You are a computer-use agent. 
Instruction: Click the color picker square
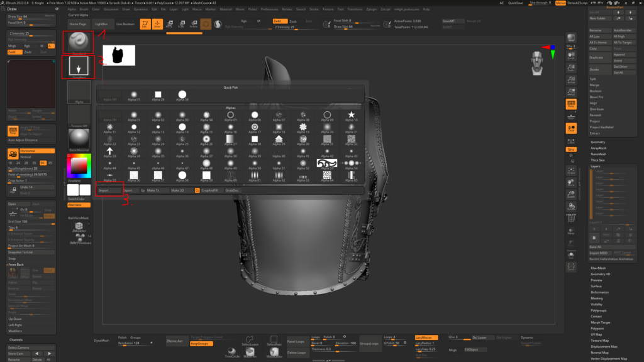click(79, 166)
